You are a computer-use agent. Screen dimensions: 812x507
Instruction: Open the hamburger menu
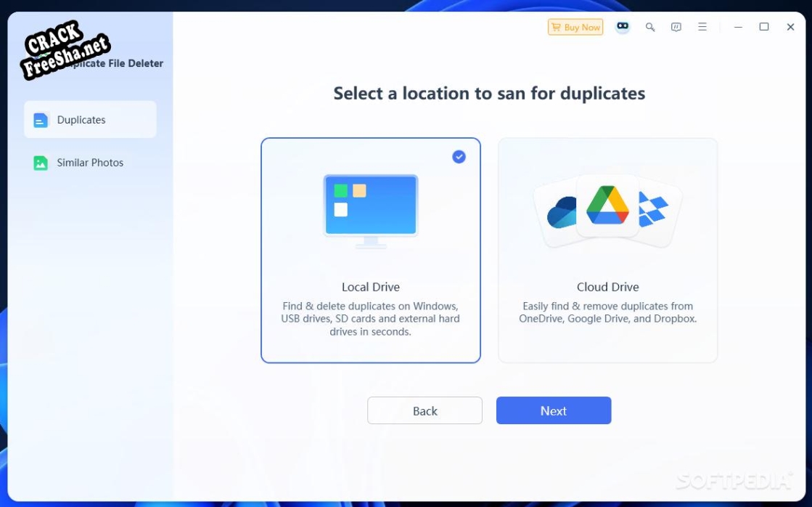point(702,27)
